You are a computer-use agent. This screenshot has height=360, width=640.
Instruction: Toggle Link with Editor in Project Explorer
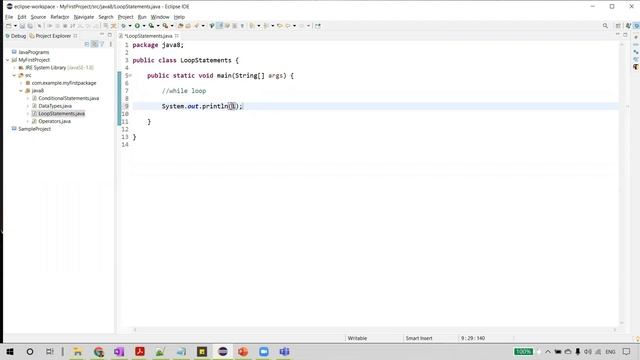click(x=94, y=44)
